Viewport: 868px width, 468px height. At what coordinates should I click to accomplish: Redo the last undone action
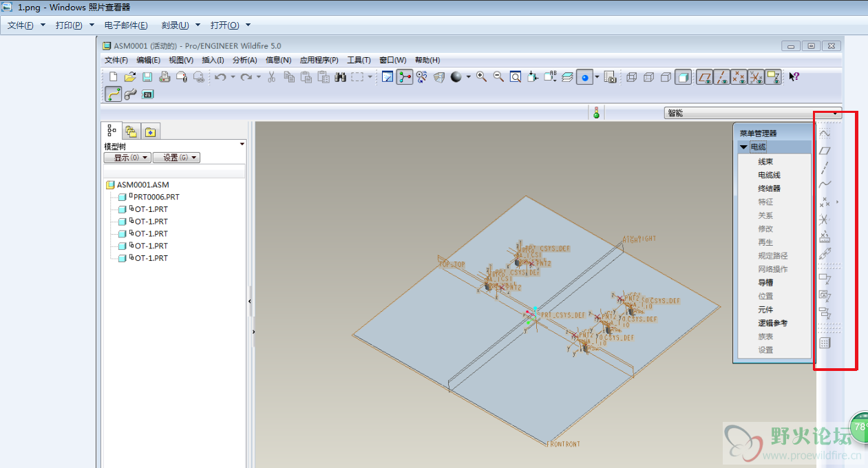click(x=246, y=77)
